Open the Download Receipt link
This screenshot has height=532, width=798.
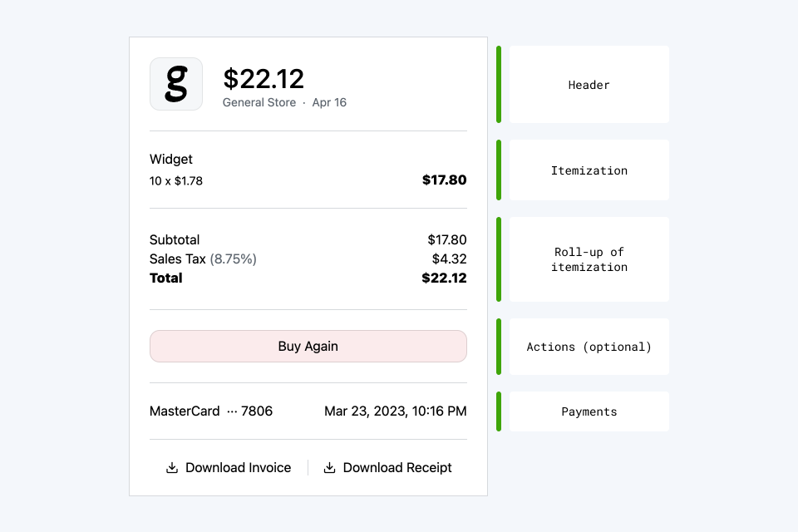click(x=397, y=468)
